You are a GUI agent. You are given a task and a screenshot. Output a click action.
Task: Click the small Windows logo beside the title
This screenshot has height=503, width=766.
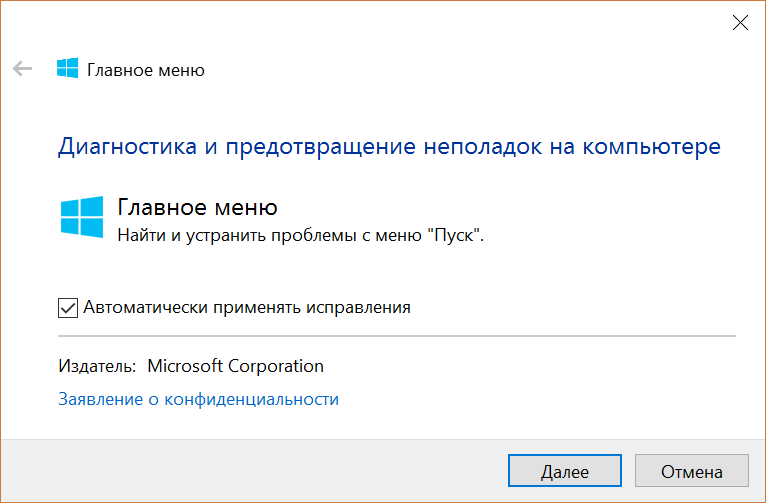pyautogui.click(x=67, y=68)
